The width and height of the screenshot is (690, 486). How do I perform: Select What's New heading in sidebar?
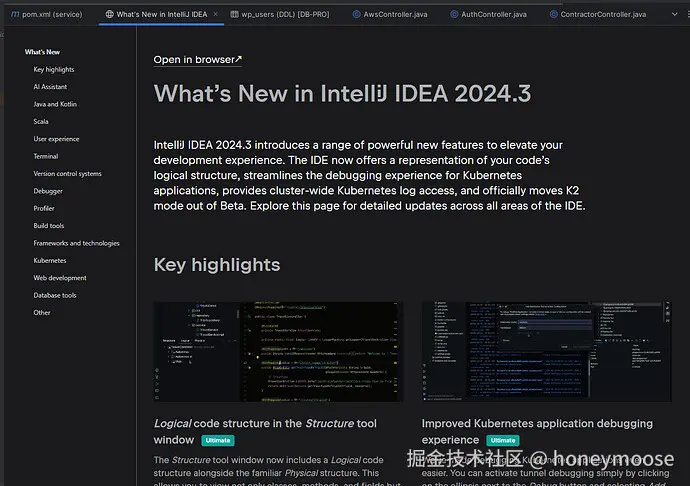[x=42, y=52]
